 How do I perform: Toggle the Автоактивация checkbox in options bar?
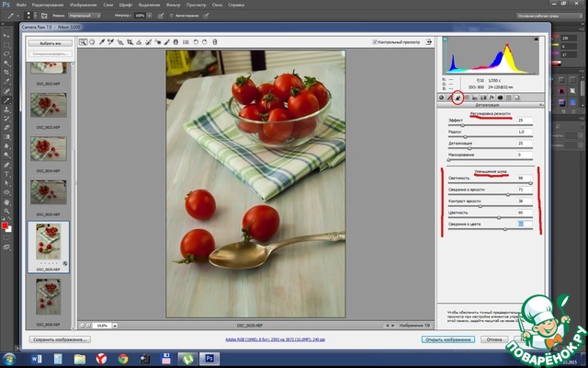[172, 16]
